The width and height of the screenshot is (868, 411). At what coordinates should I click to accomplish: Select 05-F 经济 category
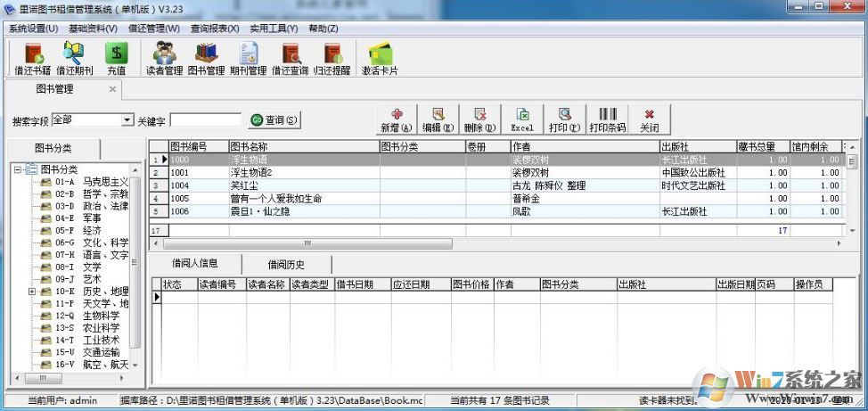click(78, 230)
